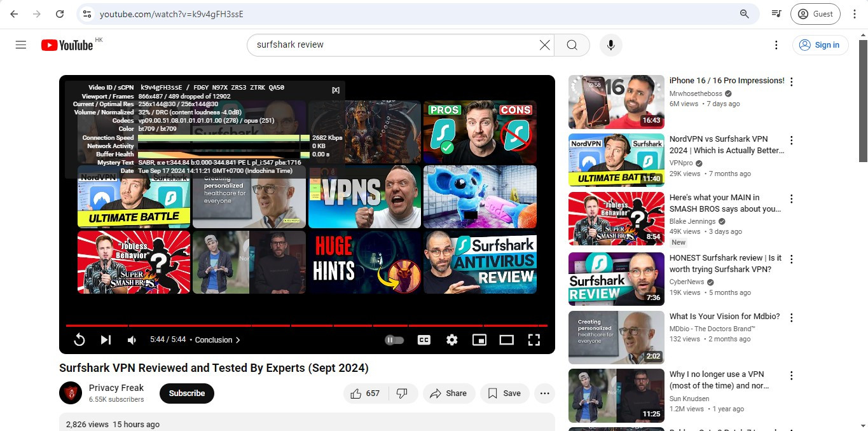This screenshot has width=868, height=431.
Task: Open Here's what your MAIN in Smash Bros video
Action: (x=616, y=219)
